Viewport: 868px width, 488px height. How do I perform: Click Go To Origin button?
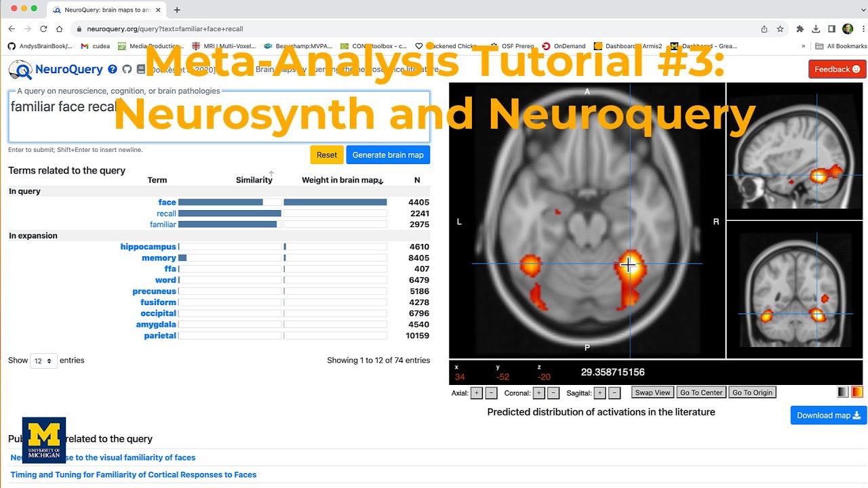click(753, 392)
